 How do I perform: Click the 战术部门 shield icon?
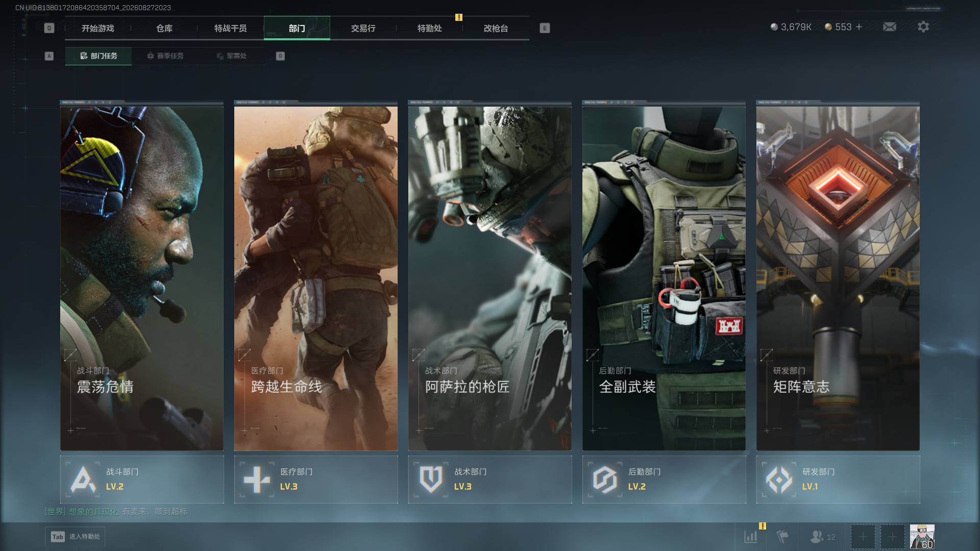click(431, 480)
